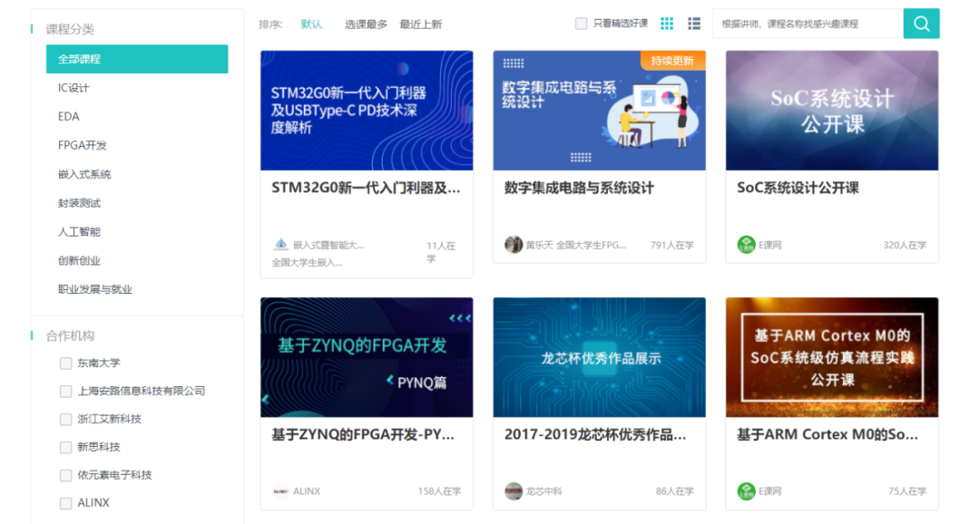980x524 pixels.
Task: Open SoC系统设计公开课 title link
Action: click(798, 188)
